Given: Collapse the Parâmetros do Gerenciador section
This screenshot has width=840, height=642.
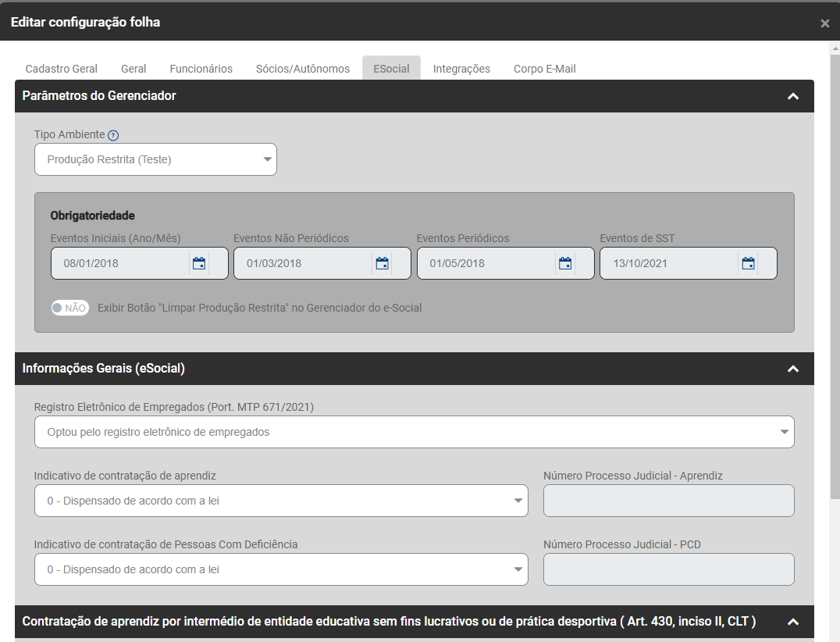Looking at the screenshot, I should [x=793, y=96].
